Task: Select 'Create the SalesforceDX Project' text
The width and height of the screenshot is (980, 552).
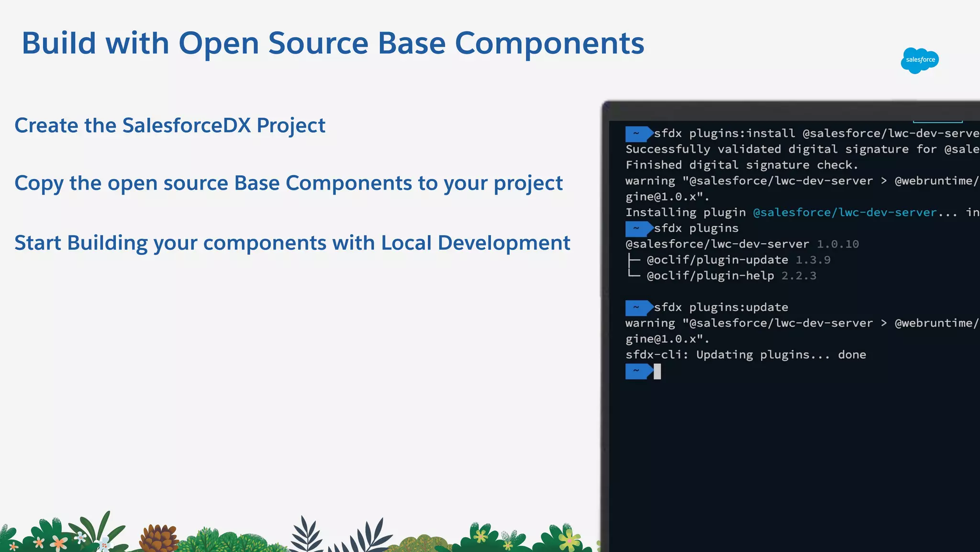Action: pyautogui.click(x=170, y=125)
